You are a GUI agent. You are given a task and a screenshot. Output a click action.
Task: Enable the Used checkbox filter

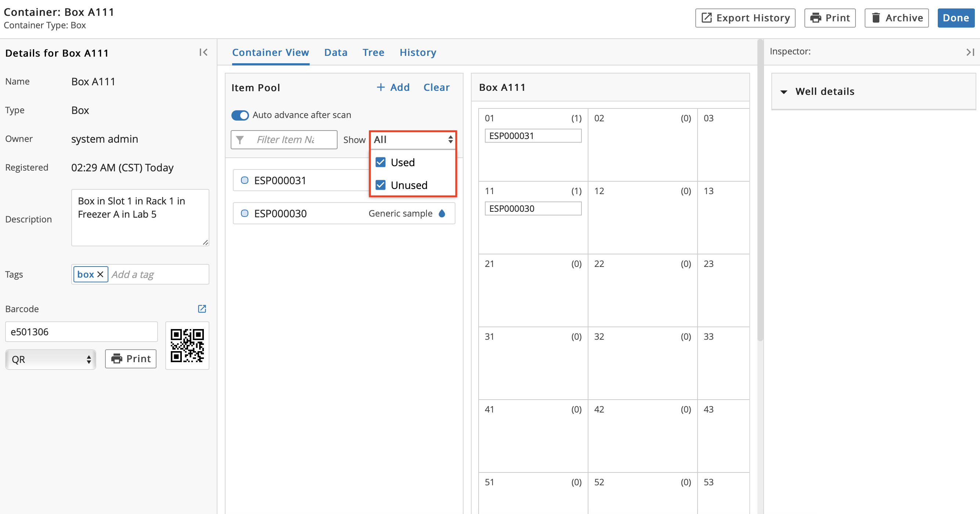[381, 162]
